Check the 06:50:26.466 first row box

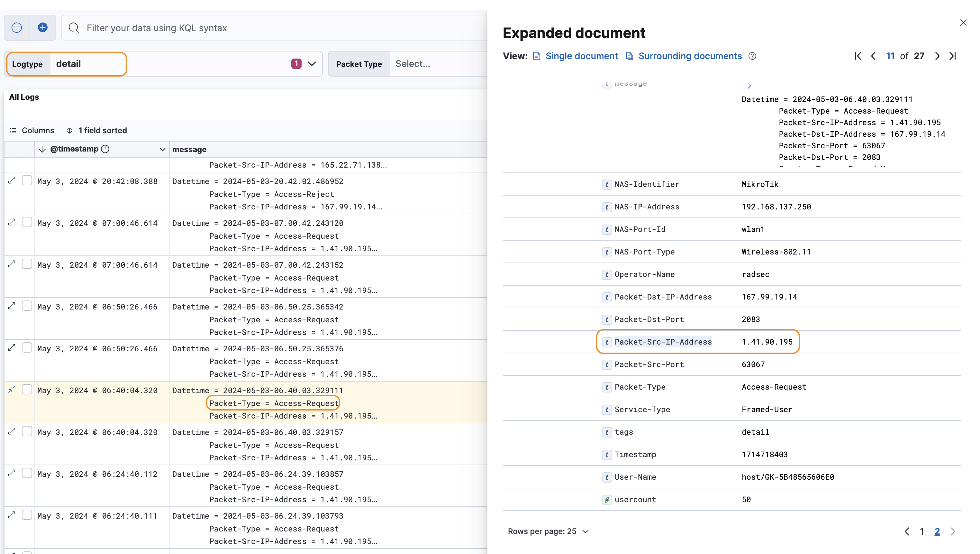27,306
